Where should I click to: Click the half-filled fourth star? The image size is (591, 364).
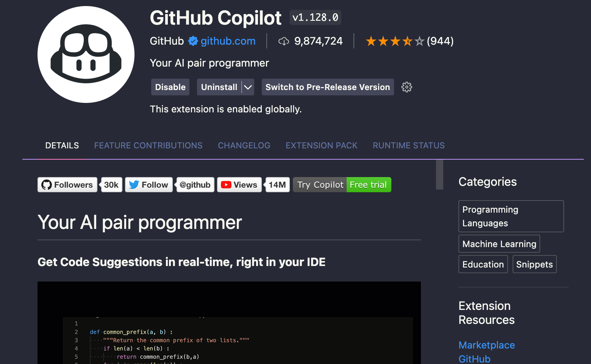[407, 41]
